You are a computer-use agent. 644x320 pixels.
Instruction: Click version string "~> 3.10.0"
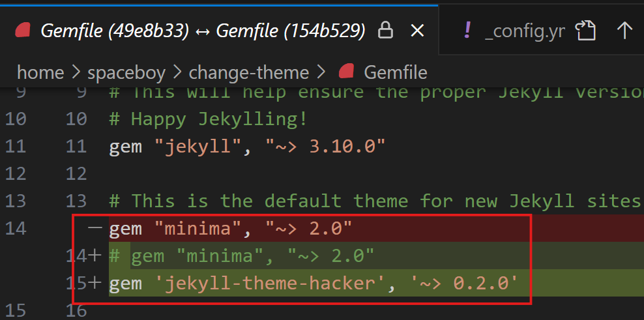tap(325, 147)
